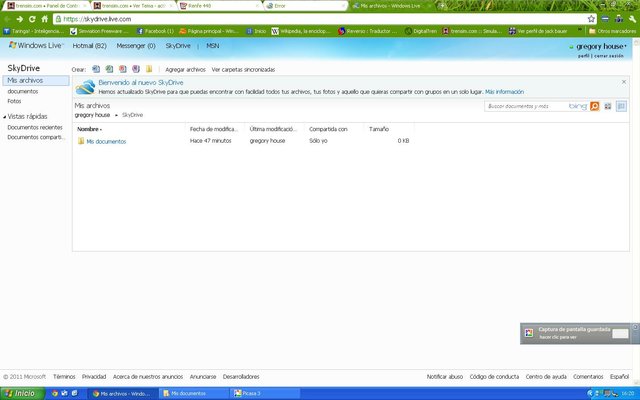Viewport: 640px width, 400px height.
Task: Create a new folder in SkyDrive
Action: (x=149, y=69)
